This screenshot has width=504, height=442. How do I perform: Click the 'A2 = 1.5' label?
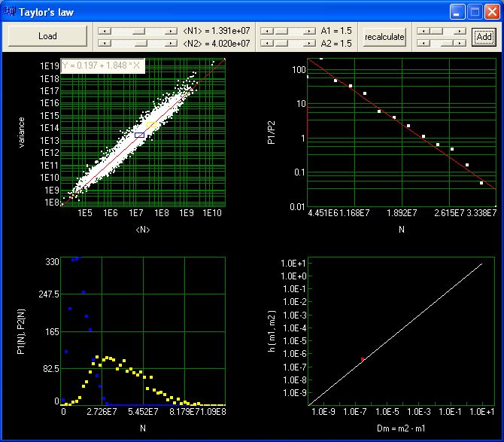[x=336, y=43]
